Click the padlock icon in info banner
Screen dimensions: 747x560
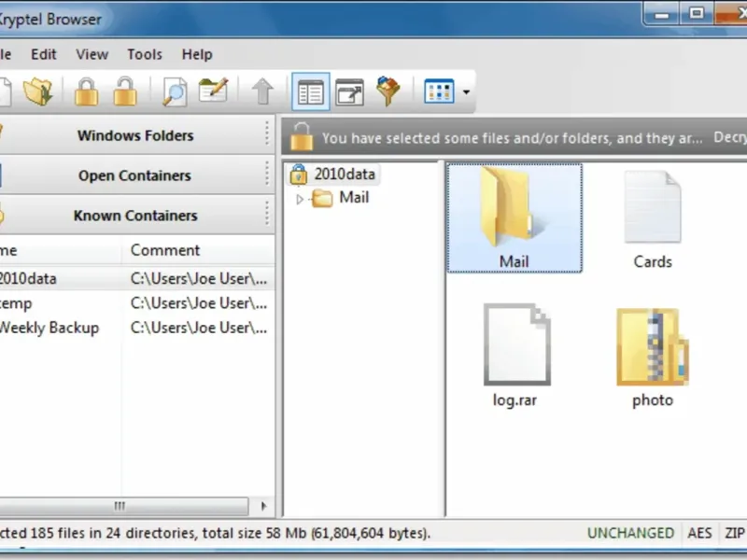click(302, 136)
